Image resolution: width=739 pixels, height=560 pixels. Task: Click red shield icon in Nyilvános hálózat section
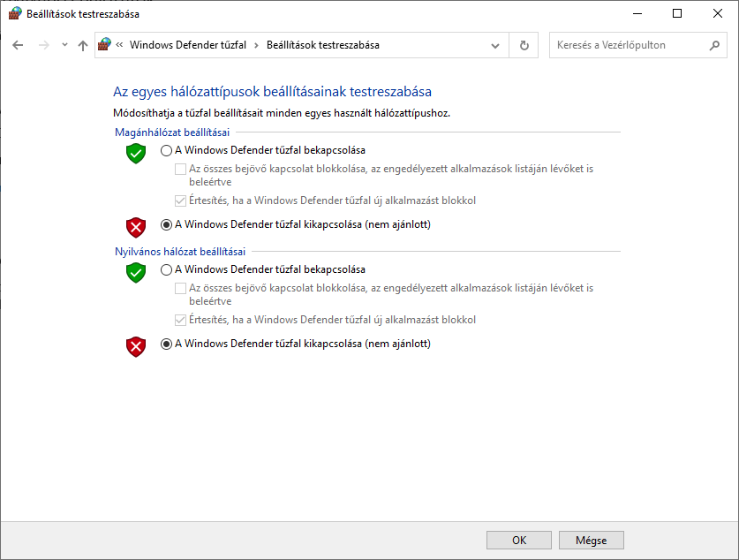coord(136,346)
